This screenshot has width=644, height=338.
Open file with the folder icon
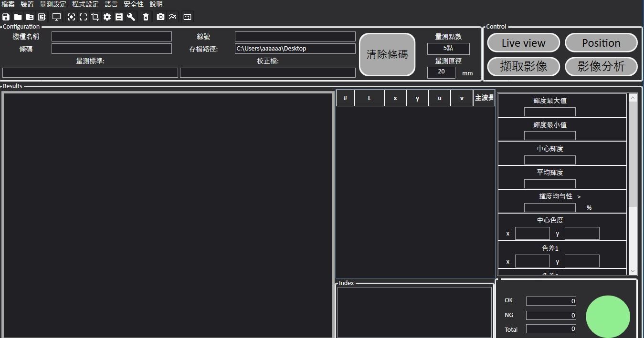click(x=18, y=17)
